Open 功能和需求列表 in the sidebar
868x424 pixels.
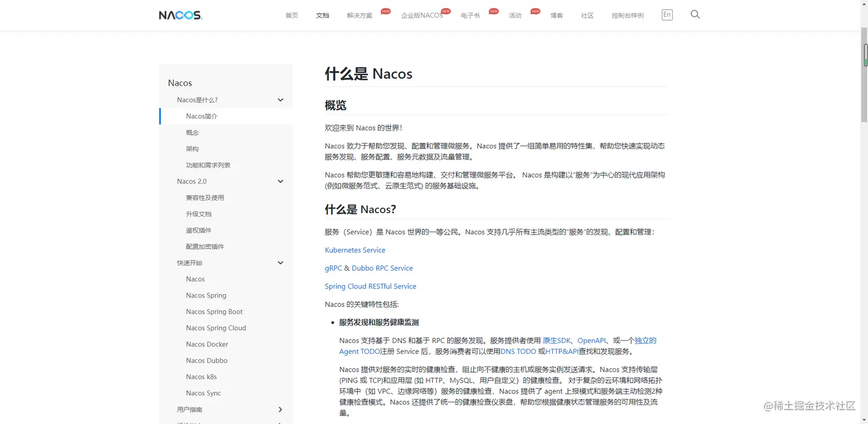tap(208, 165)
